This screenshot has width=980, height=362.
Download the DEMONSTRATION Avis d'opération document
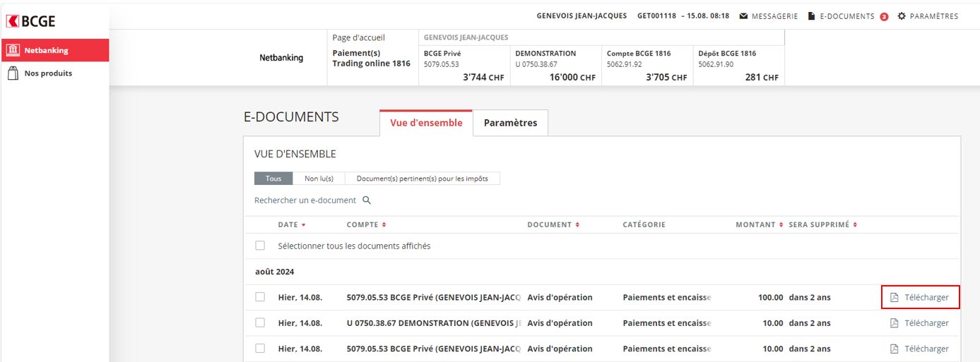click(x=920, y=323)
